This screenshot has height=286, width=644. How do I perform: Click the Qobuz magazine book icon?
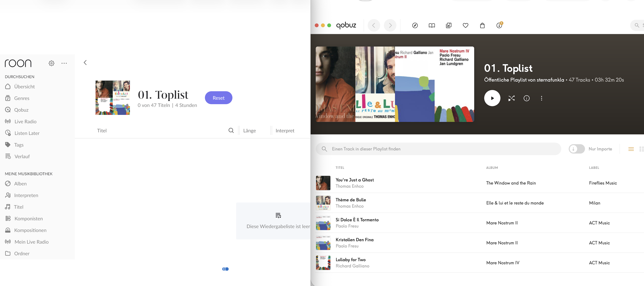tap(432, 25)
